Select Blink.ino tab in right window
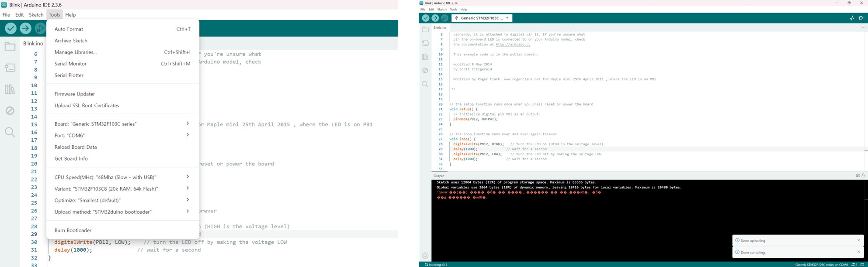This screenshot has height=267, width=868. [x=440, y=27]
